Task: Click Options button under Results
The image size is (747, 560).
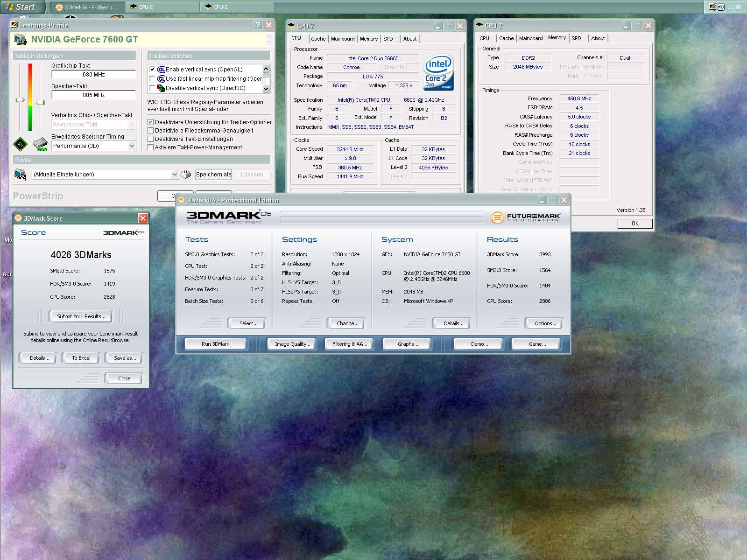Action: (x=545, y=323)
